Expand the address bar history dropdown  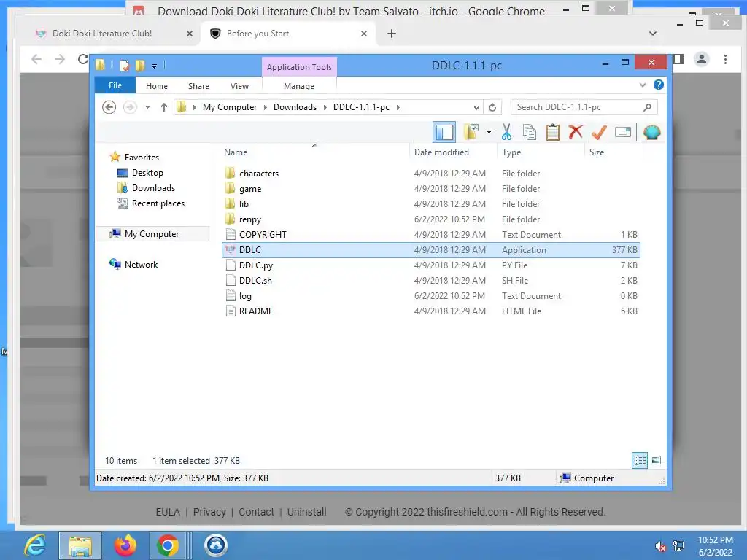coord(476,107)
